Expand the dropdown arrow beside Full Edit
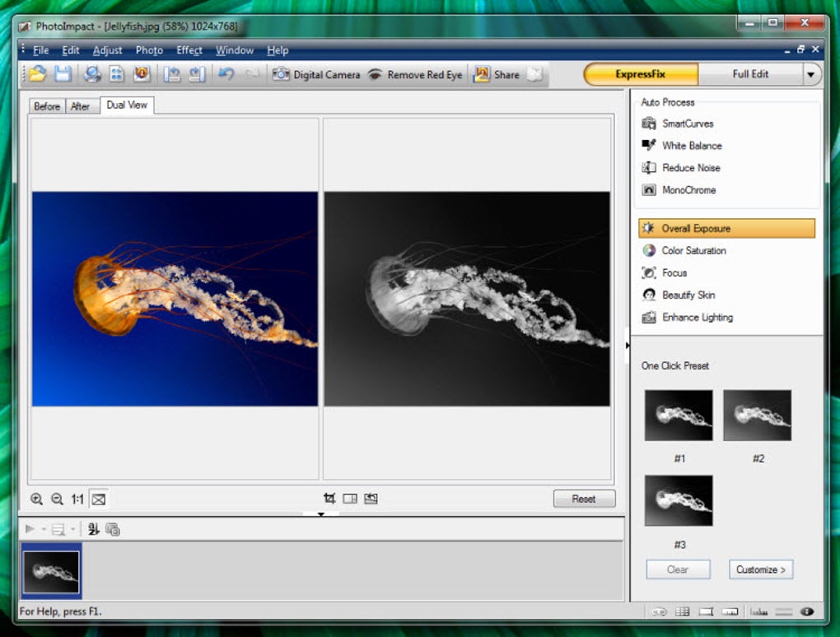Viewport: 840px width, 637px height. tap(811, 74)
